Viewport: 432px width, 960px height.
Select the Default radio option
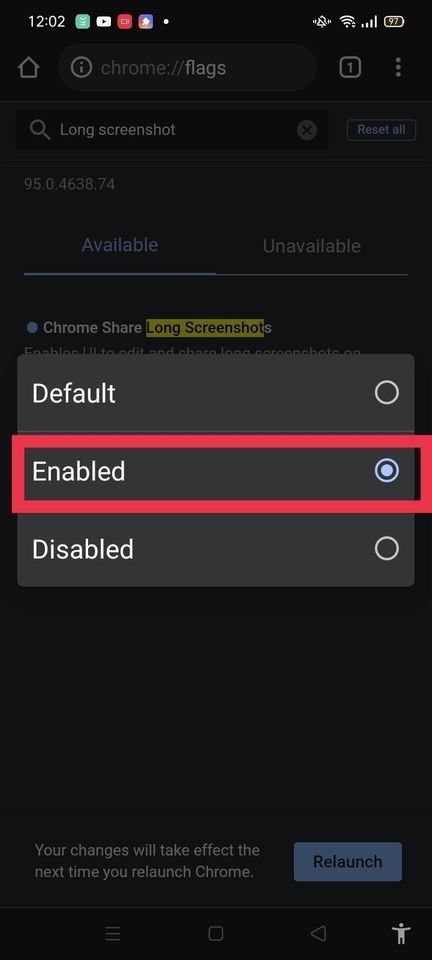coord(215,392)
